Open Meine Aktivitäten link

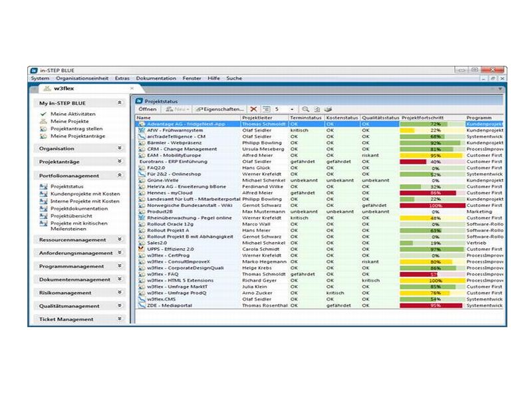(73, 114)
